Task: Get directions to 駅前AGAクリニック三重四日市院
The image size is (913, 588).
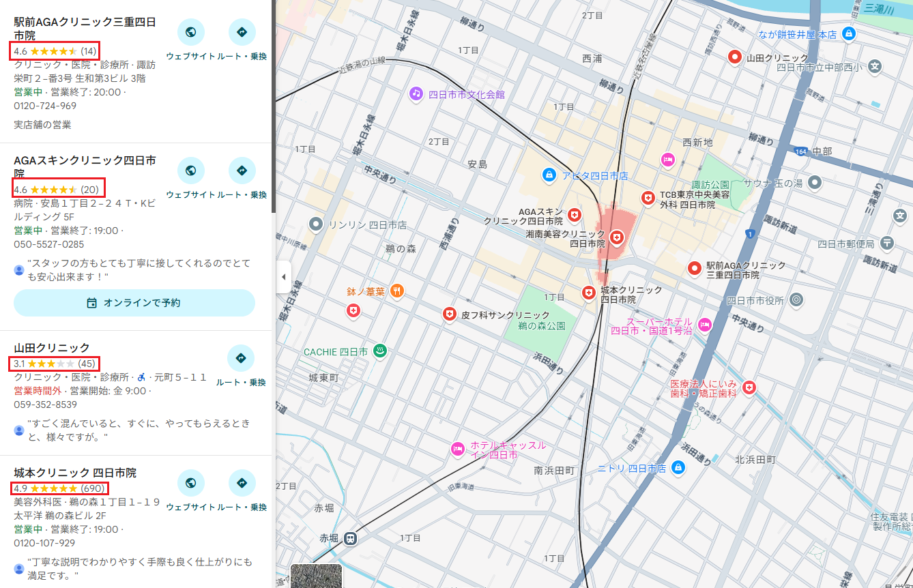Action: point(242,32)
